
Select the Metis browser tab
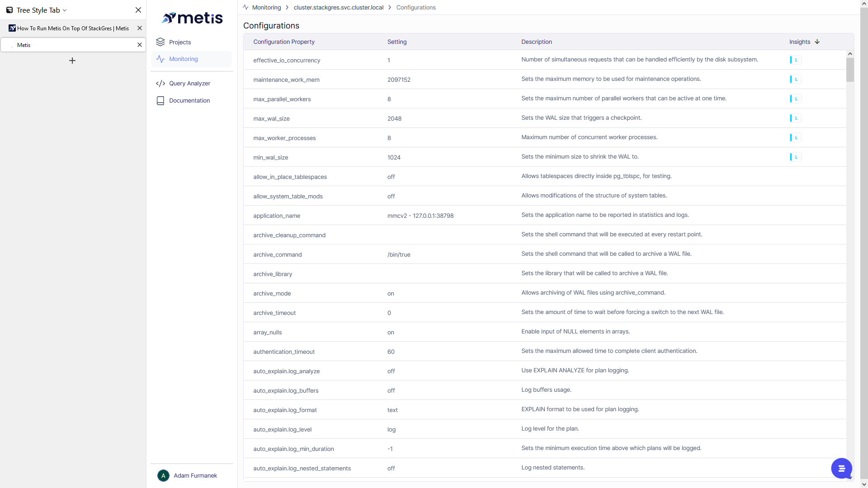pos(73,45)
